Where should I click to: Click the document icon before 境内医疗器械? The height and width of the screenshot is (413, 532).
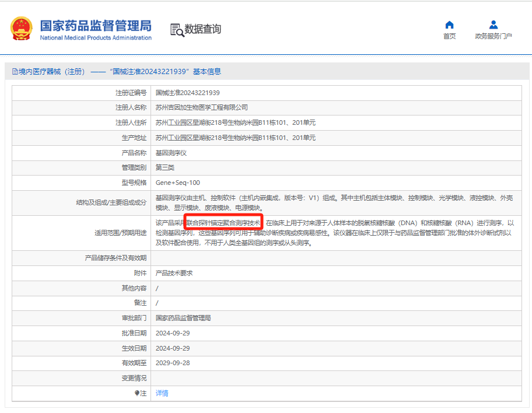click(x=15, y=72)
